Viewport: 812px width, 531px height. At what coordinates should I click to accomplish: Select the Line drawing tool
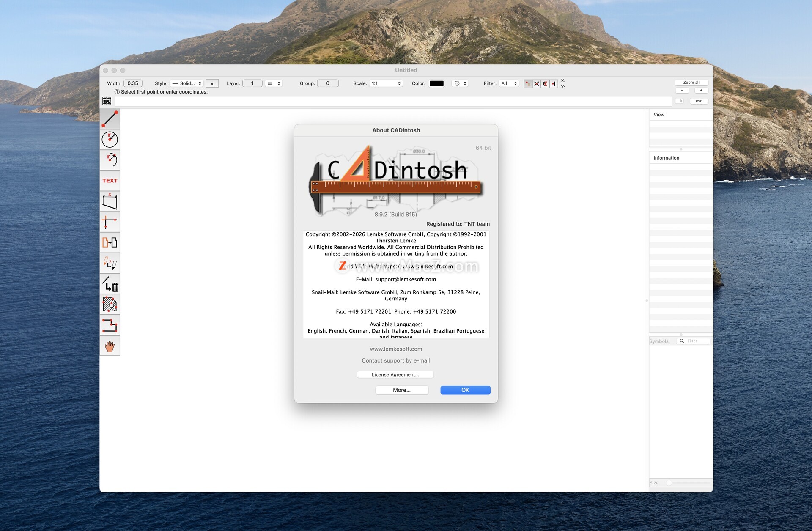(x=110, y=119)
